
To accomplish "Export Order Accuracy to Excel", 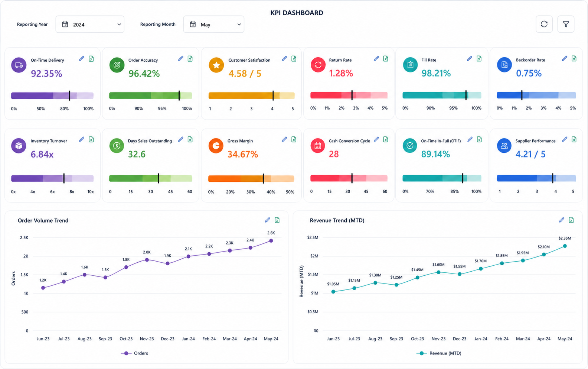I will tap(190, 59).
